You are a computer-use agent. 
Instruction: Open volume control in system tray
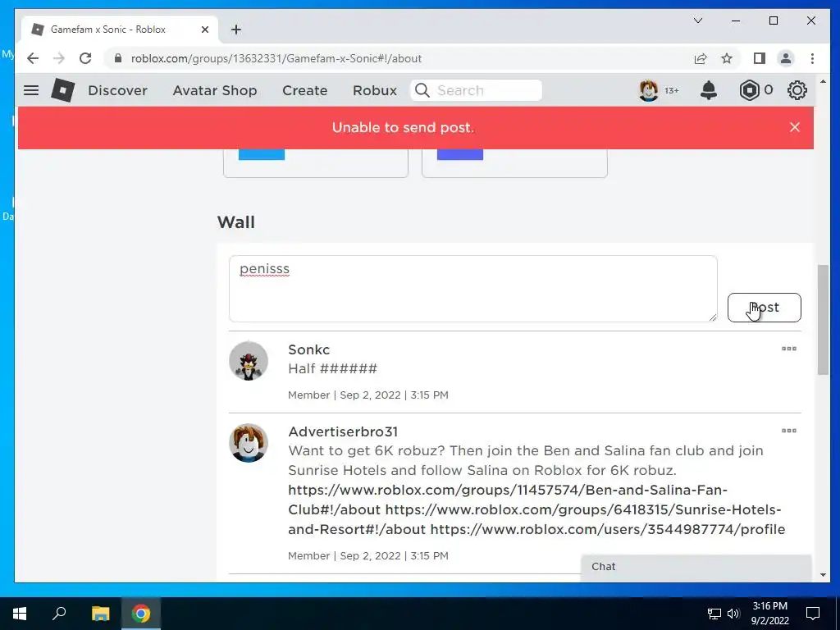click(733, 614)
